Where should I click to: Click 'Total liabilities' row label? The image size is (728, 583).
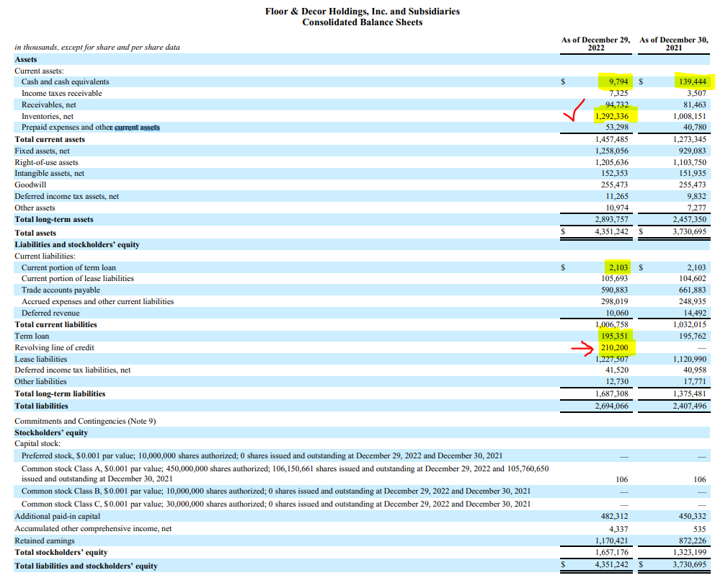41,406
